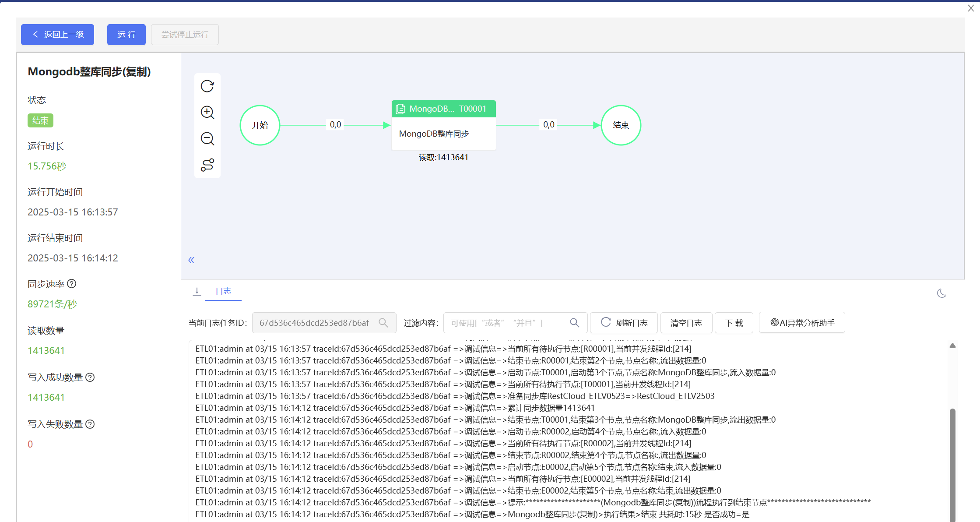Select the zoom out tool on the canvas

pos(207,139)
